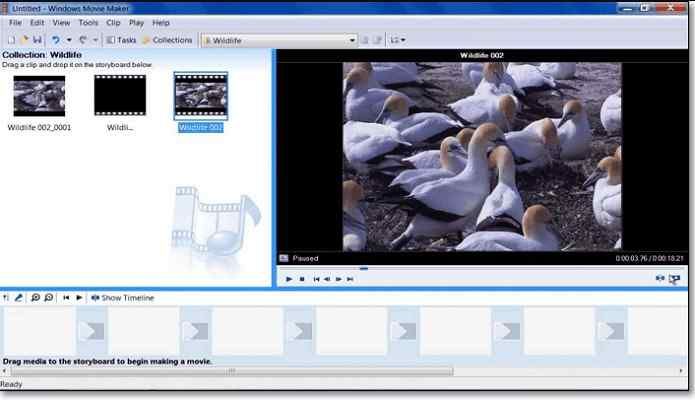The width and height of the screenshot is (695, 400).
Task: Switch view with Show Timeline
Action: (122, 297)
